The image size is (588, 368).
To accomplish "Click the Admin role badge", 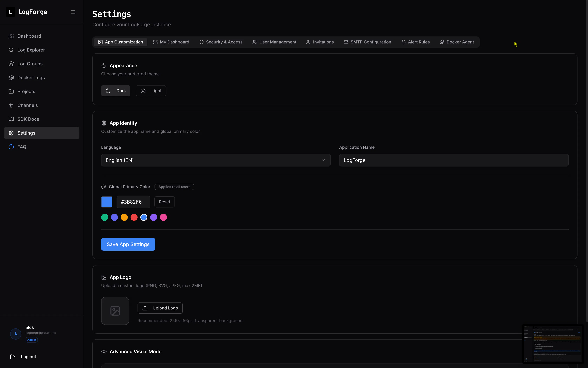I will pos(31,340).
